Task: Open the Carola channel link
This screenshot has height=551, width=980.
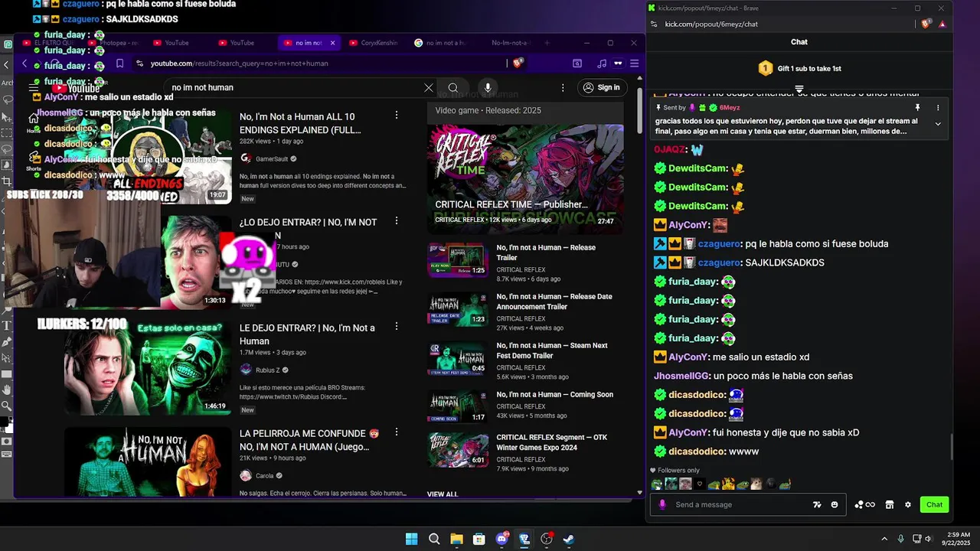Action: tap(264, 476)
